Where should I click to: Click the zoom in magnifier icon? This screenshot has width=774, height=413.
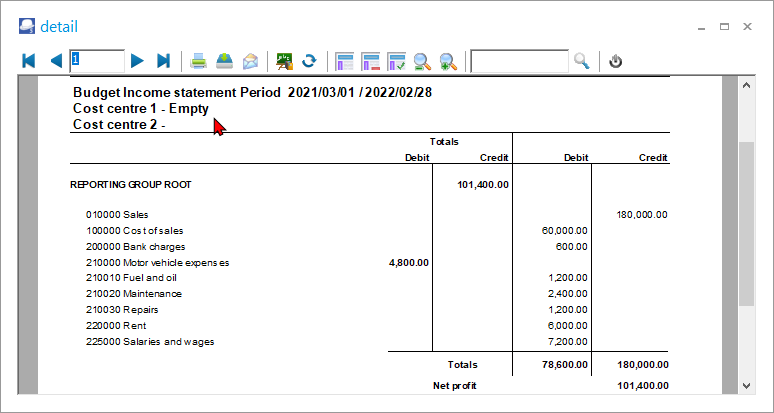(448, 61)
